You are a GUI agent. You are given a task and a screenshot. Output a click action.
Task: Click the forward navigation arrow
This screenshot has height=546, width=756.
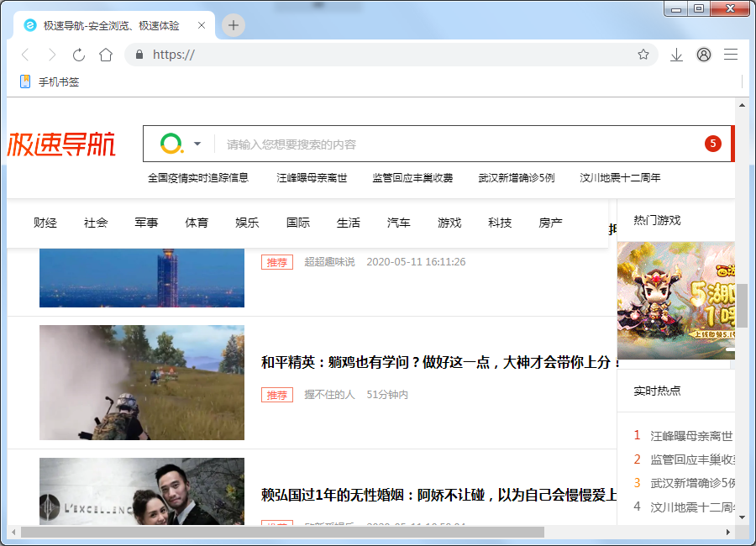point(52,54)
